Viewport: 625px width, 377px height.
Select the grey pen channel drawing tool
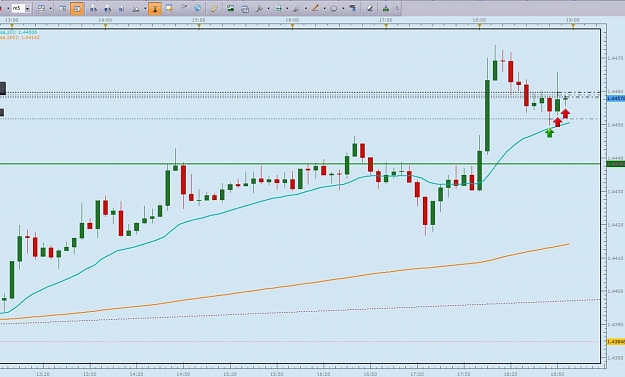[x=297, y=8]
